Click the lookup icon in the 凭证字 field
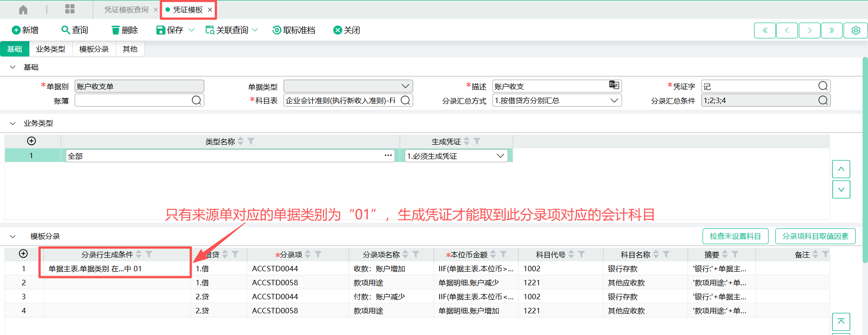The width and height of the screenshot is (868, 335). (x=823, y=86)
